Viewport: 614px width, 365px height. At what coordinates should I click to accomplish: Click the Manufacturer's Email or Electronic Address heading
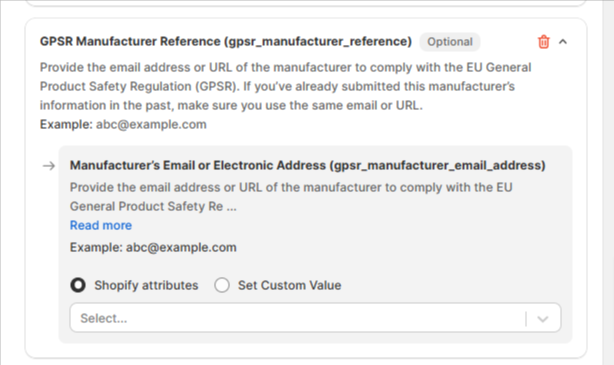[x=307, y=165]
